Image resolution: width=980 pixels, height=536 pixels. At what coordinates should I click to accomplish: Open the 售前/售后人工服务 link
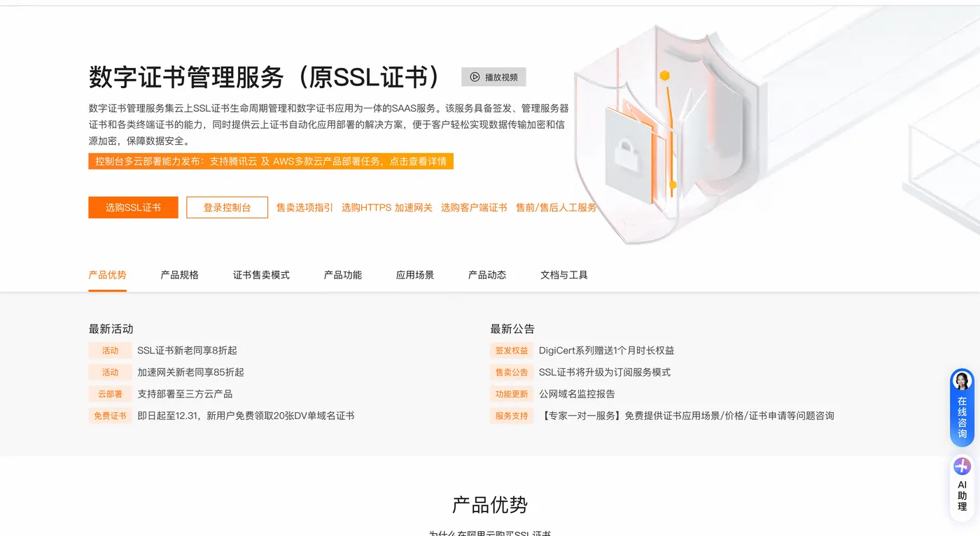tap(555, 207)
